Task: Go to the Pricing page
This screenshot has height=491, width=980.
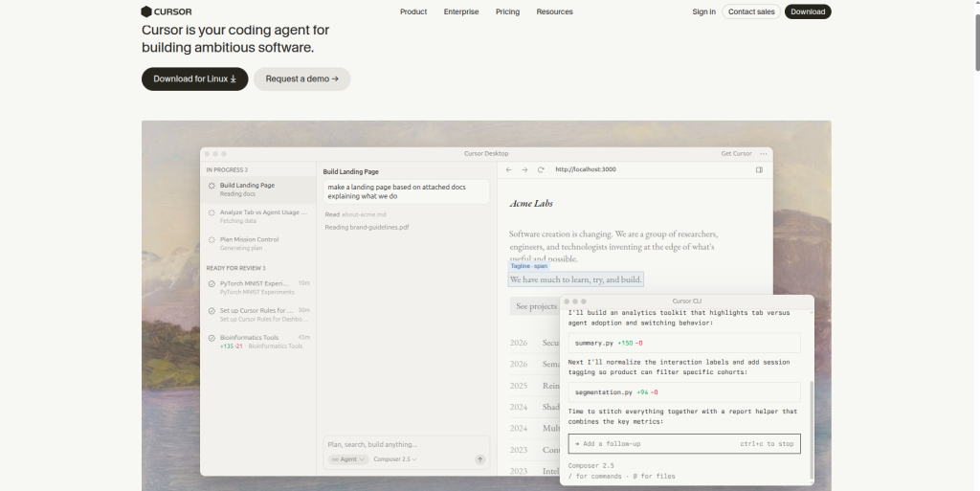Action: click(507, 11)
